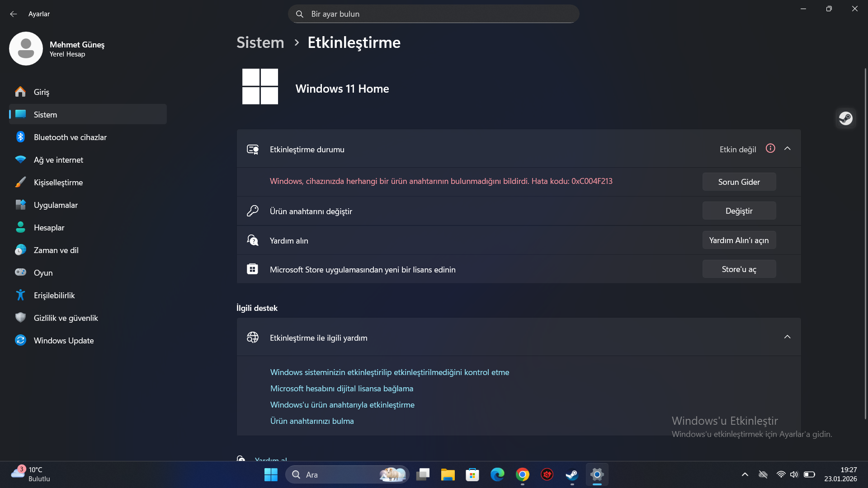Click the activation status info icon
Screen dimensions: 868x488
[x=770, y=148]
